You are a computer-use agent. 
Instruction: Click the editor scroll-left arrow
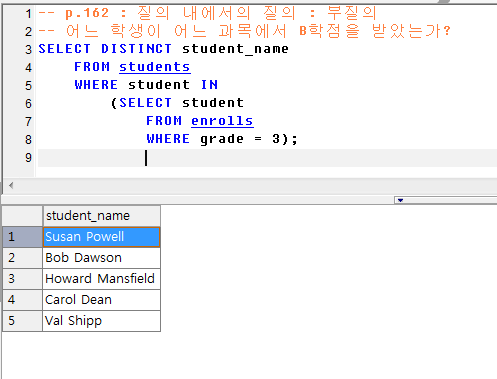[x=11, y=185]
